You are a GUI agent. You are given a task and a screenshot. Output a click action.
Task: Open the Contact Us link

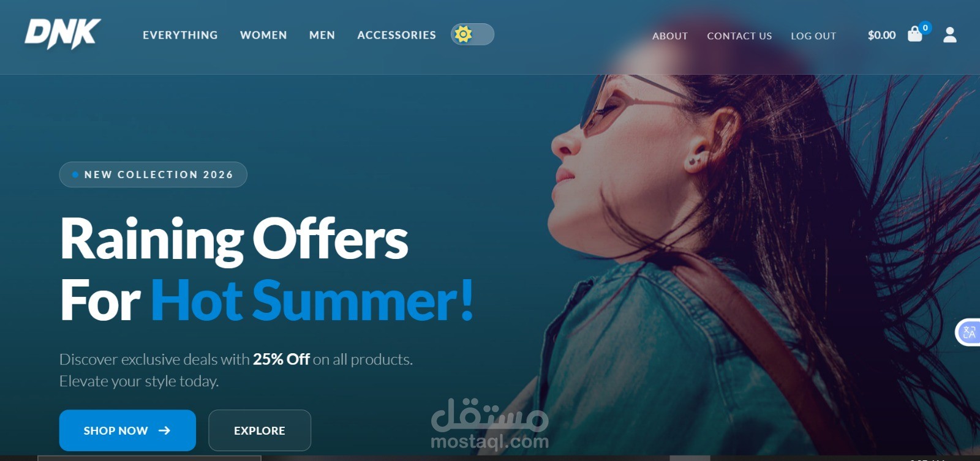pos(739,36)
